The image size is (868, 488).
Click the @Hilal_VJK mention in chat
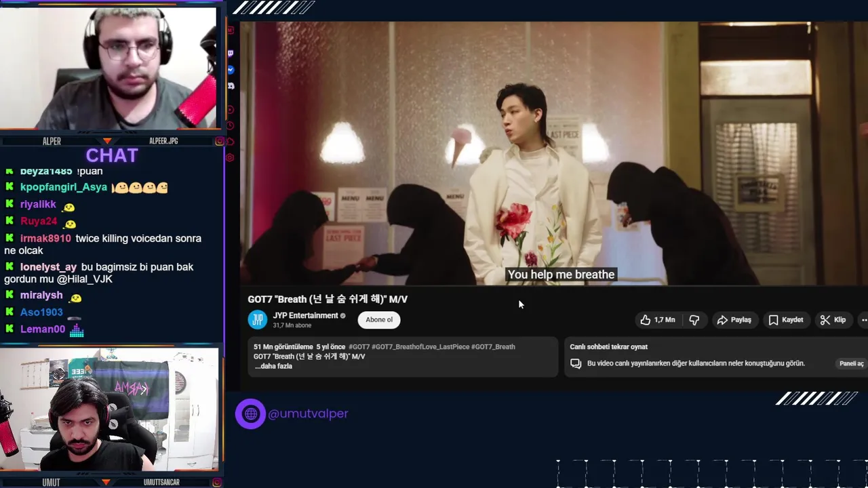coord(85,279)
